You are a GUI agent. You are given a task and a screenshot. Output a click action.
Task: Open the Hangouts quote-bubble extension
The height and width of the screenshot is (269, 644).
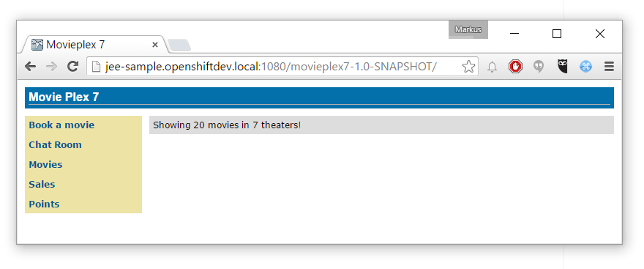(539, 67)
